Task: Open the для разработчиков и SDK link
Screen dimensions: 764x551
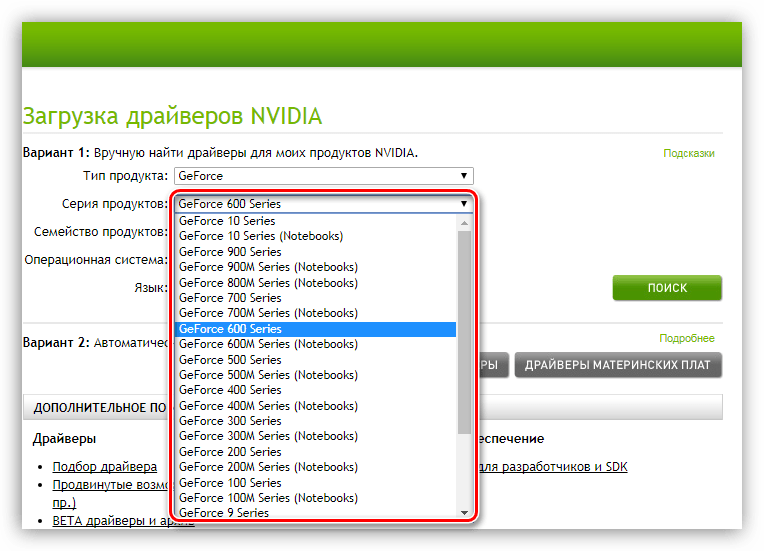Action: 554,467
